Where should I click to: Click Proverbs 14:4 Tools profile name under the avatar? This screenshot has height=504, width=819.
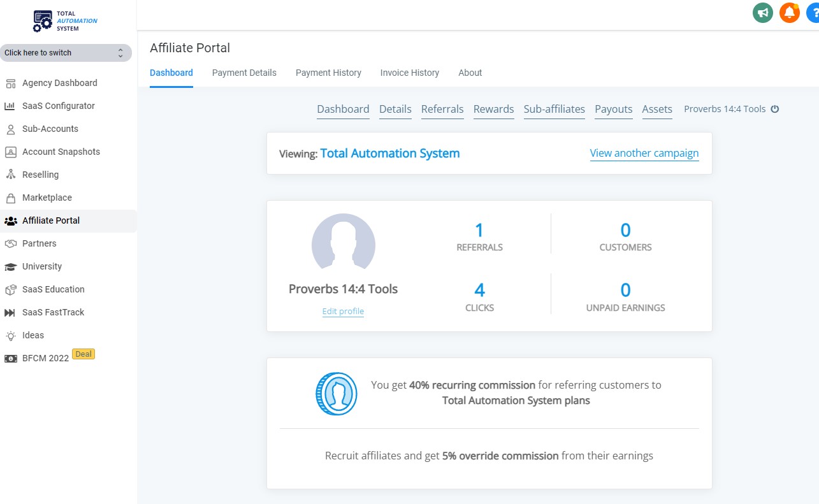coord(344,289)
